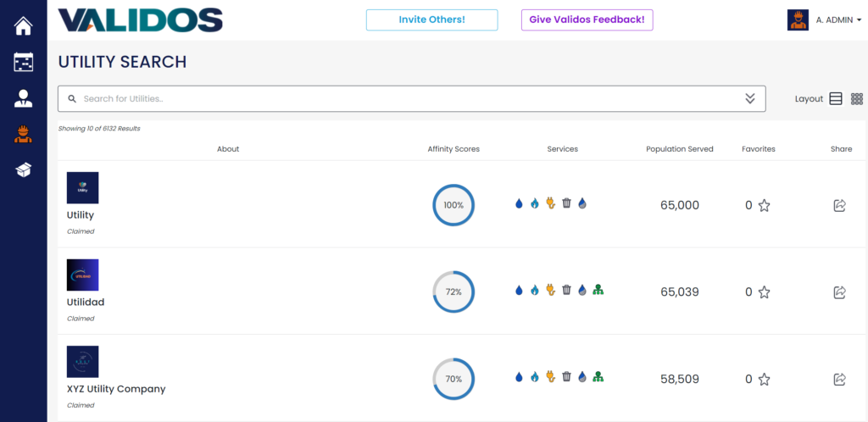Click the Utilidad row wastewater drop icon
This screenshot has width=868, height=422.
click(582, 290)
